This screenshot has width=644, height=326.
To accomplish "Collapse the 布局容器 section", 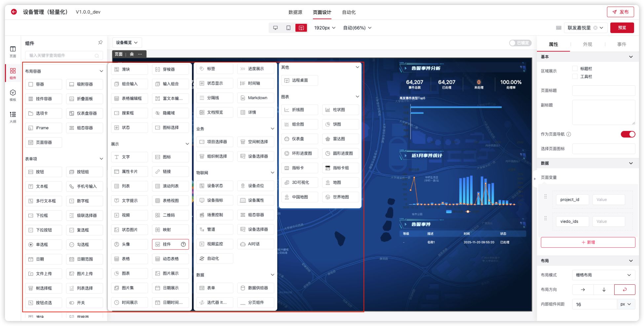I will pos(101,71).
